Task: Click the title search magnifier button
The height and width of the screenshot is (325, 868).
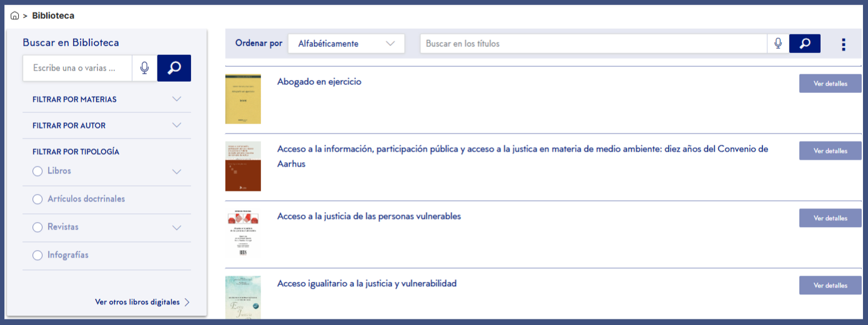Action: coord(805,44)
